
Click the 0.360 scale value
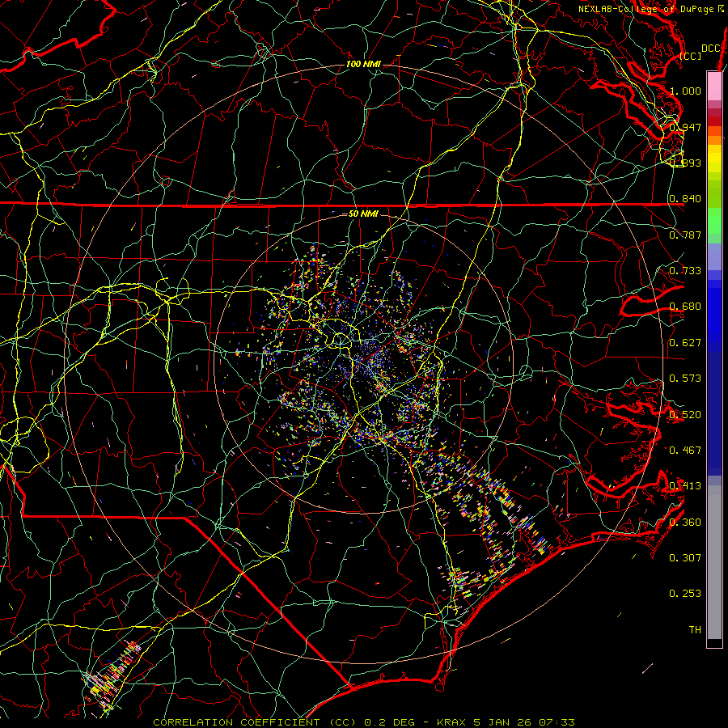[x=685, y=522]
